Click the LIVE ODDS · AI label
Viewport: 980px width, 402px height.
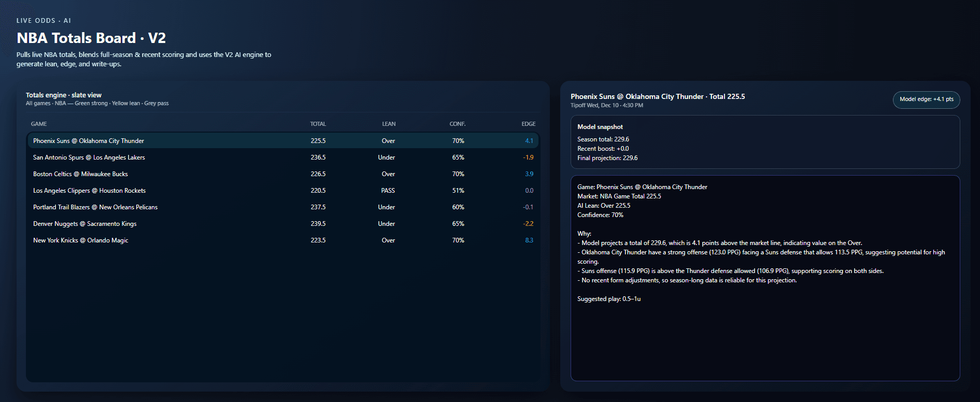coord(44,21)
